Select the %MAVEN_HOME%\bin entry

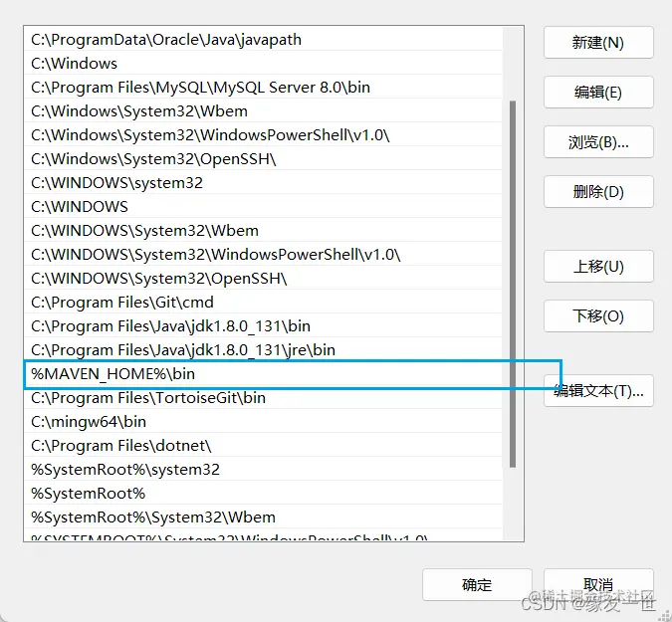coord(263,374)
